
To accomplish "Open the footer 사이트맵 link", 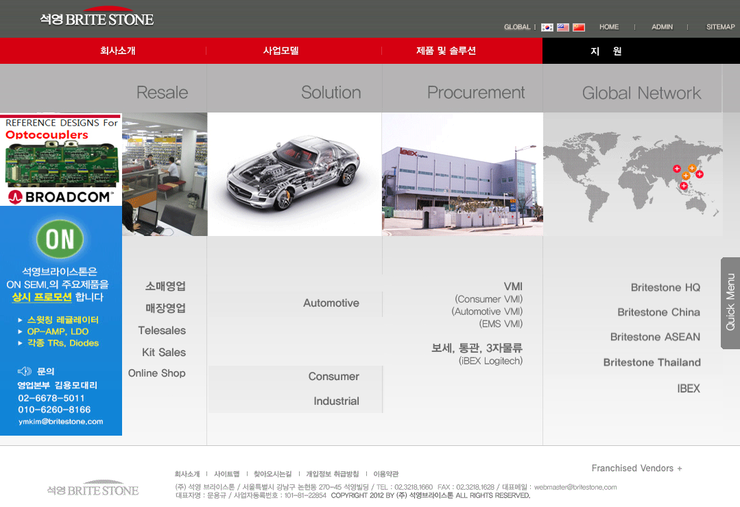I will [227, 473].
